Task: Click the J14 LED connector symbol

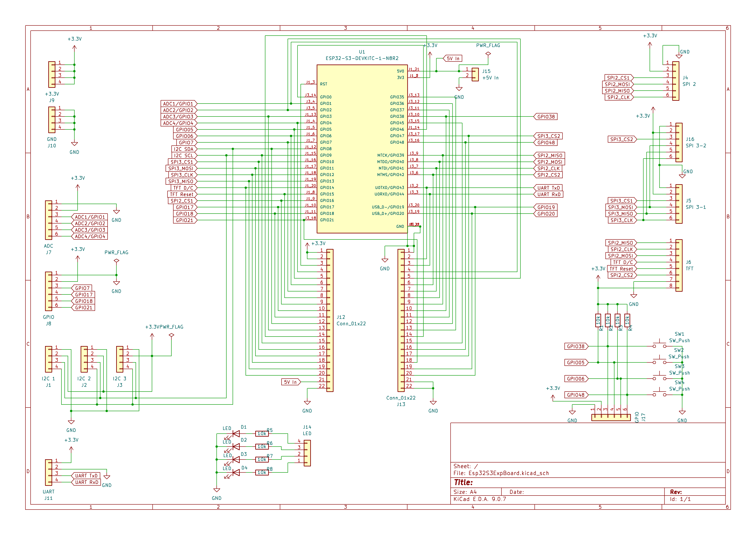Action: [x=307, y=453]
